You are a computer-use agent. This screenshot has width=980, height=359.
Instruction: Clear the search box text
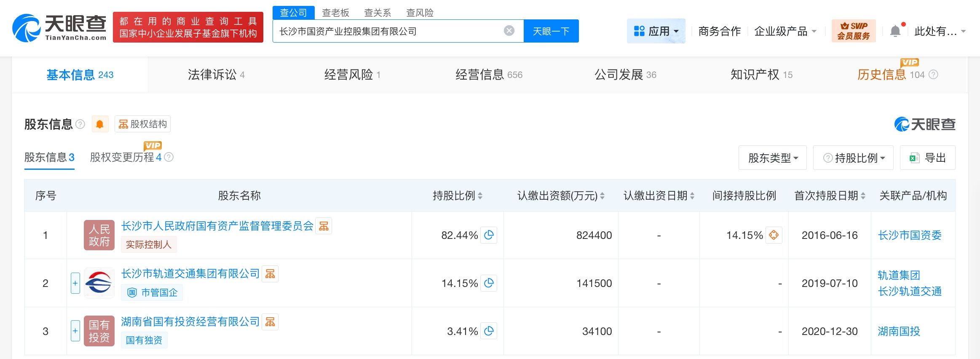coord(509,31)
